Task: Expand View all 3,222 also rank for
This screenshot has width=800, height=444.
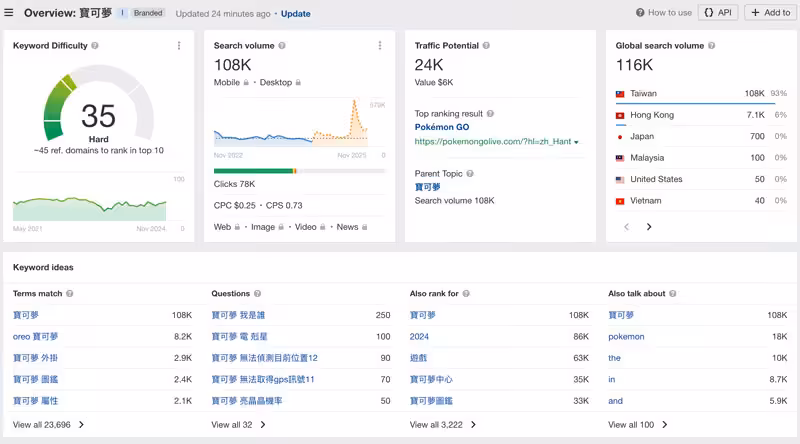Action: click(443, 425)
